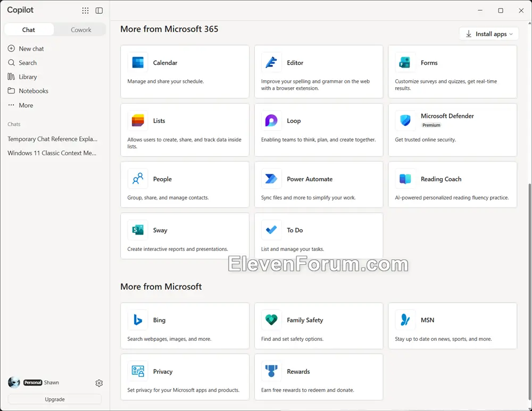Click the Microsoft Defender shield icon
The width and height of the screenshot is (532, 411).
[x=405, y=120]
